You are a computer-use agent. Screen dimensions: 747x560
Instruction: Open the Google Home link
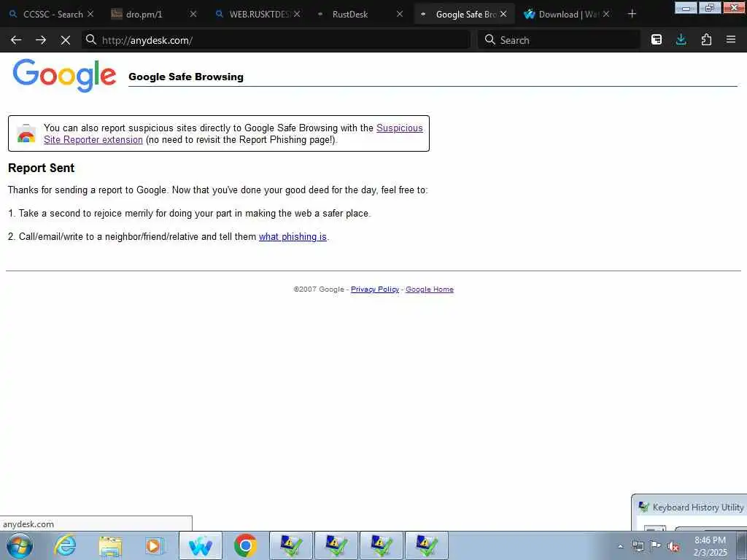coord(429,289)
